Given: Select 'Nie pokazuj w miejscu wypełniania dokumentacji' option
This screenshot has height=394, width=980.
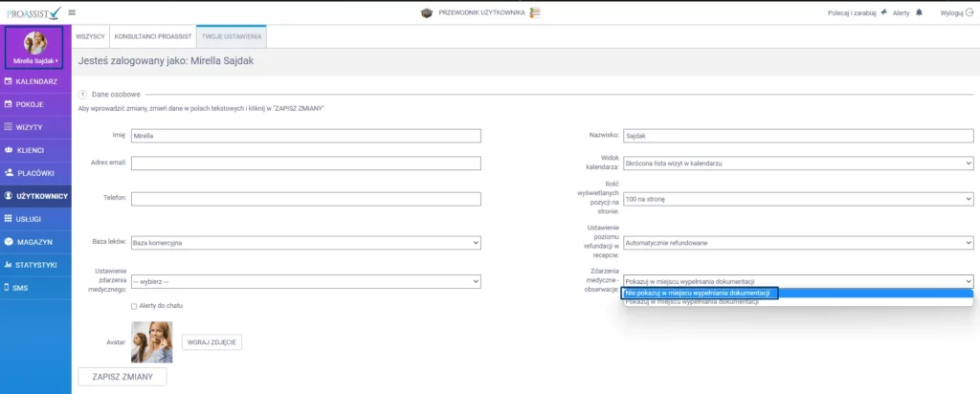Looking at the screenshot, I should [700, 293].
